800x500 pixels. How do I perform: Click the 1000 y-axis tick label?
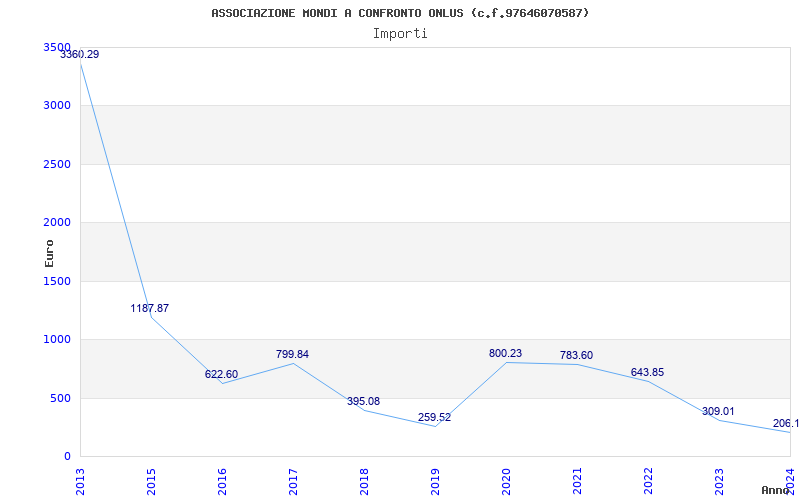click(x=57, y=339)
